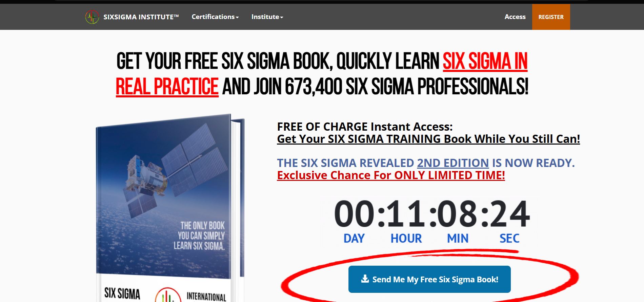The width and height of the screenshot is (644, 302).
Task: Click 'Get Your SIX SIGMA TRAINING Book' link
Action: click(x=428, y=139)
